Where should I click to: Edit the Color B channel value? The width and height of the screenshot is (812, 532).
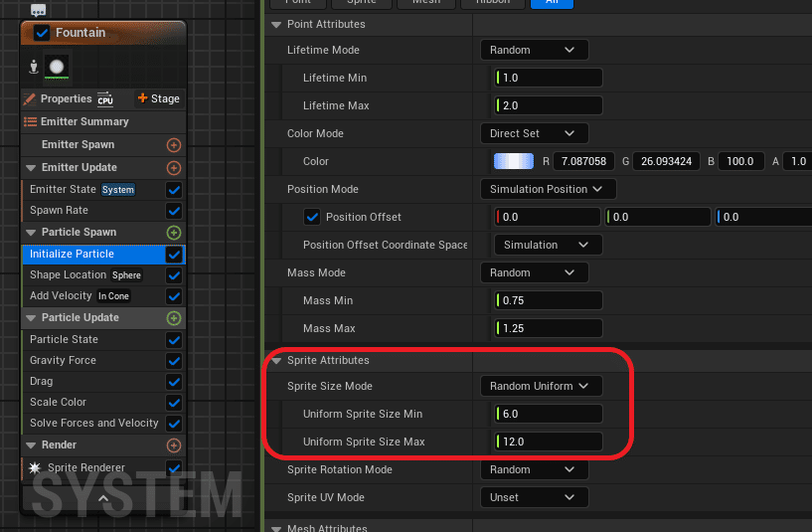point(740,161)
